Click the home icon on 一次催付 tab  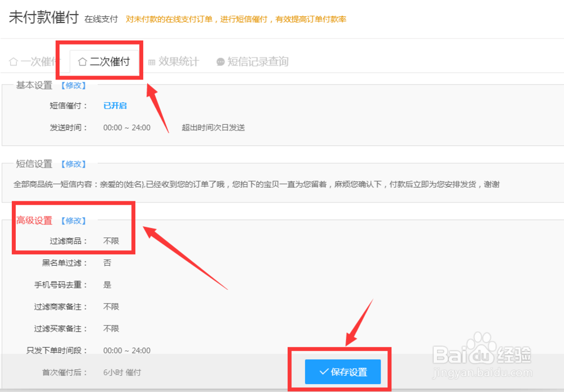tap(14, 61)
